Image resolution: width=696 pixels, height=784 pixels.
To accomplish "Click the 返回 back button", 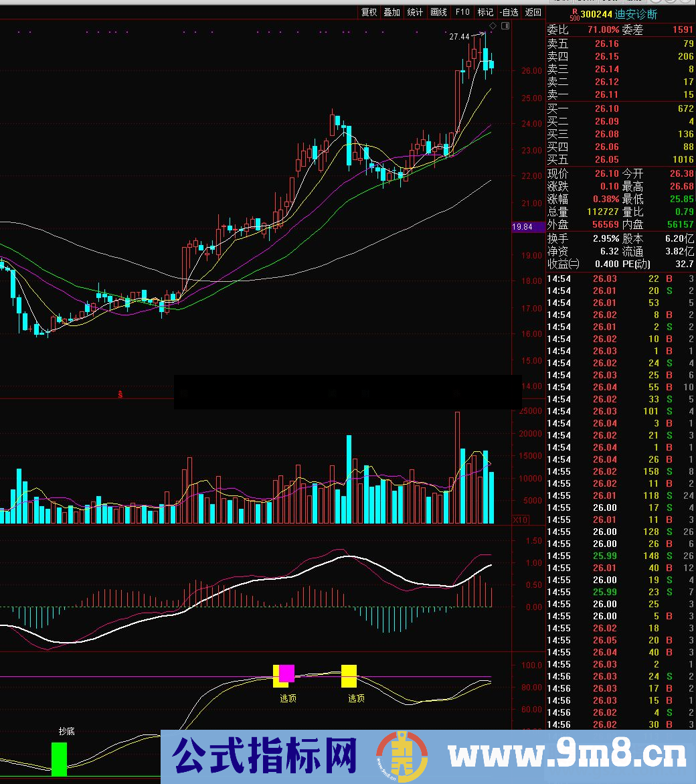I will coord(533,12).
